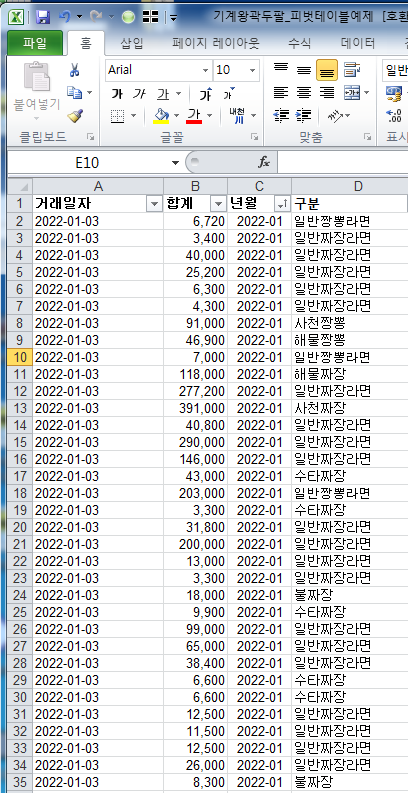Screen dimensions: 408x793
Task: Click the Save icon in quick access toolbar
Action: [43, 18]
